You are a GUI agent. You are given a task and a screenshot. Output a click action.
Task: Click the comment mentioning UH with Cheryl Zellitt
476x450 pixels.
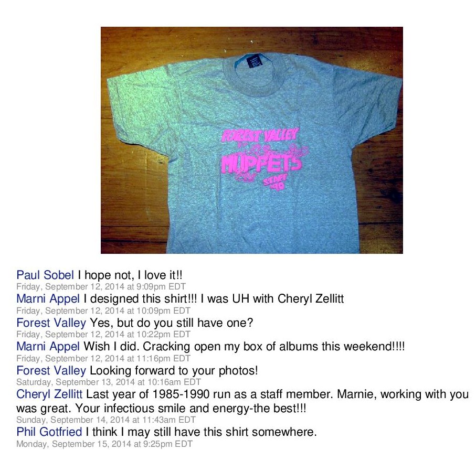(214, 299)
